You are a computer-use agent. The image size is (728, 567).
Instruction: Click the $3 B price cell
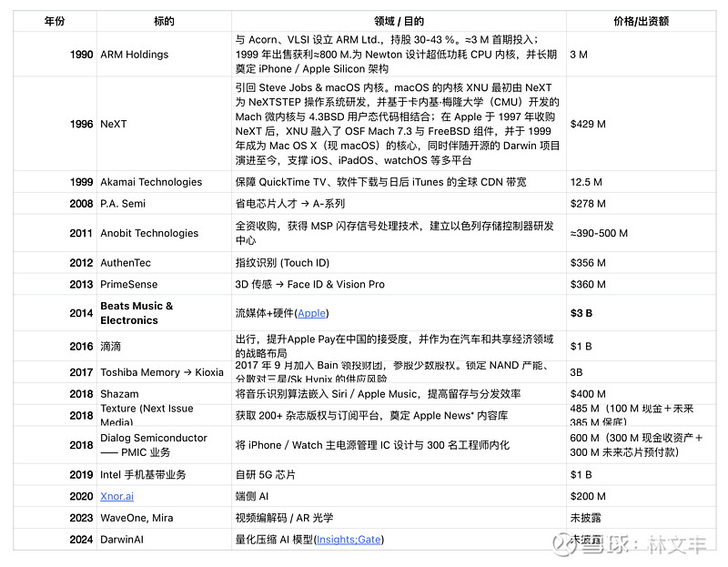[x=642, y=313]
